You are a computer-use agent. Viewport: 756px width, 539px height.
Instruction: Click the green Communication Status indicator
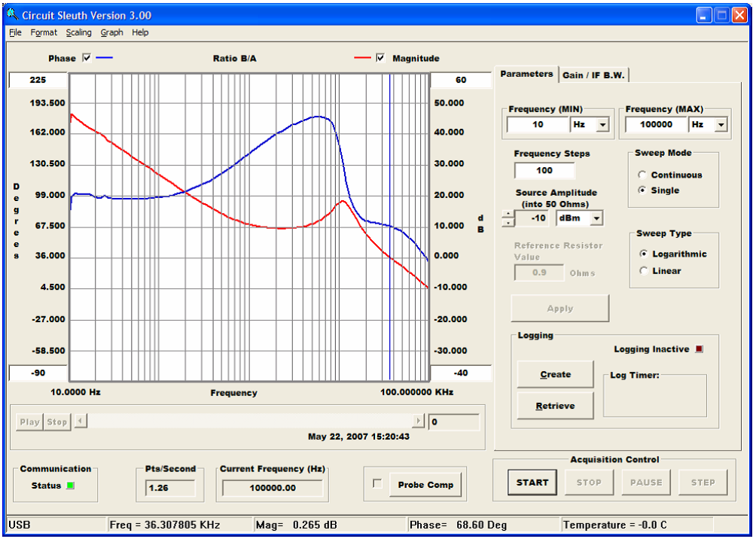click(71, 486)
